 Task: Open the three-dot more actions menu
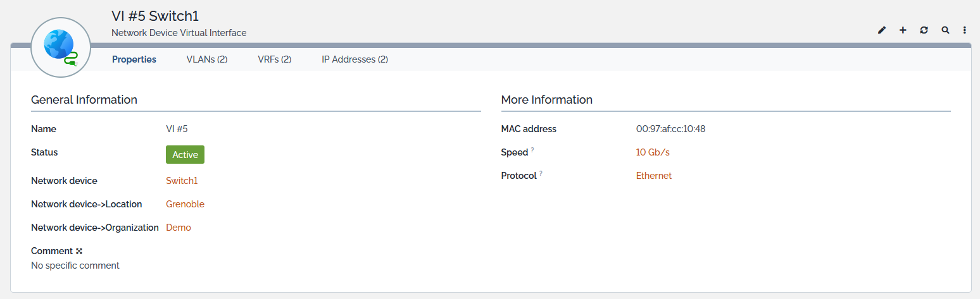pos(965,30)
